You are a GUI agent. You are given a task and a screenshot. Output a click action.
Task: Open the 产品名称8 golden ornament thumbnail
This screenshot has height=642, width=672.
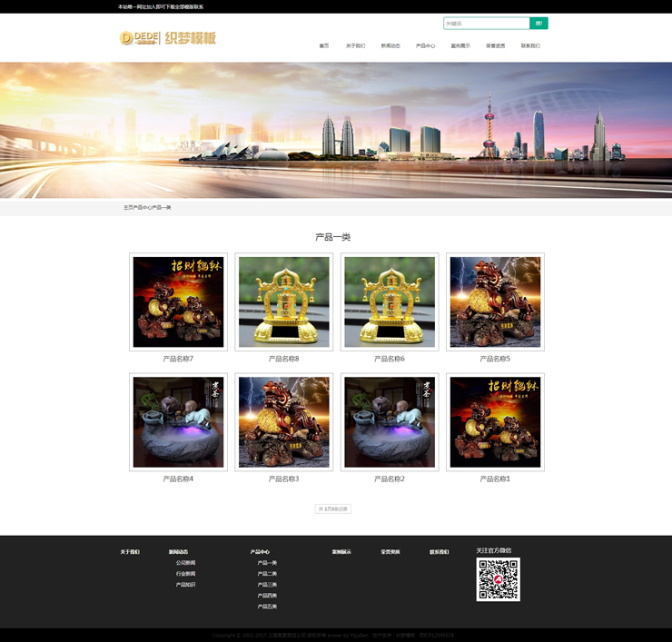283,301
